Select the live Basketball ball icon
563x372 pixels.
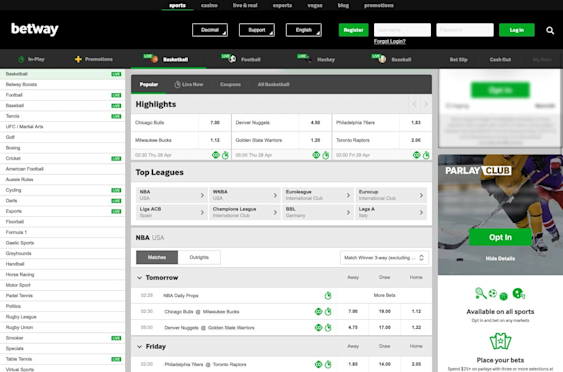154,59
